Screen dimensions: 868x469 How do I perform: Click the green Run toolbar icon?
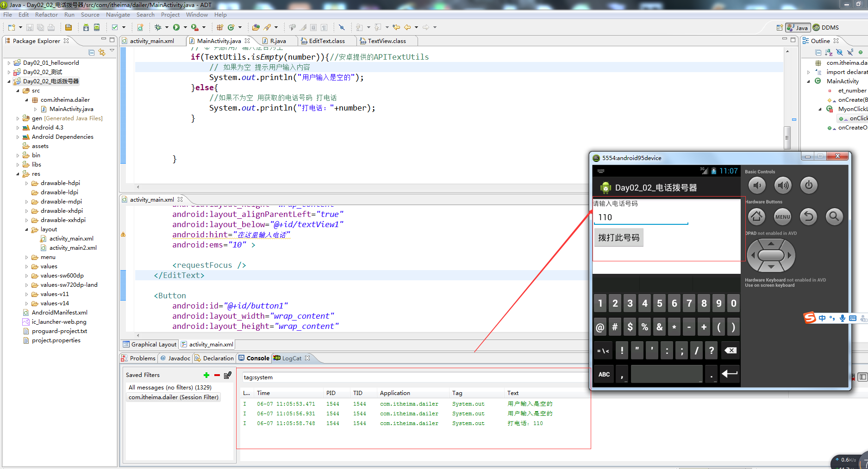pyautogui.click(x=176, y=27)
